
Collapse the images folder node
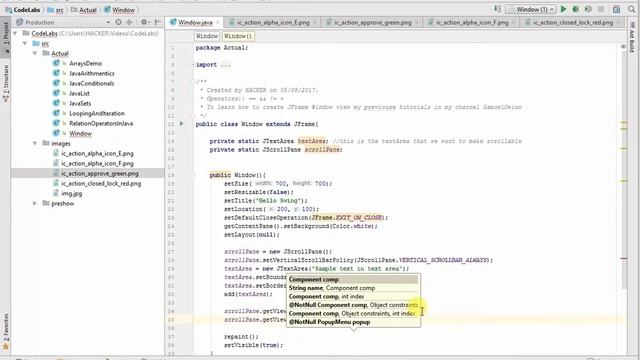(x=35, y=143)
